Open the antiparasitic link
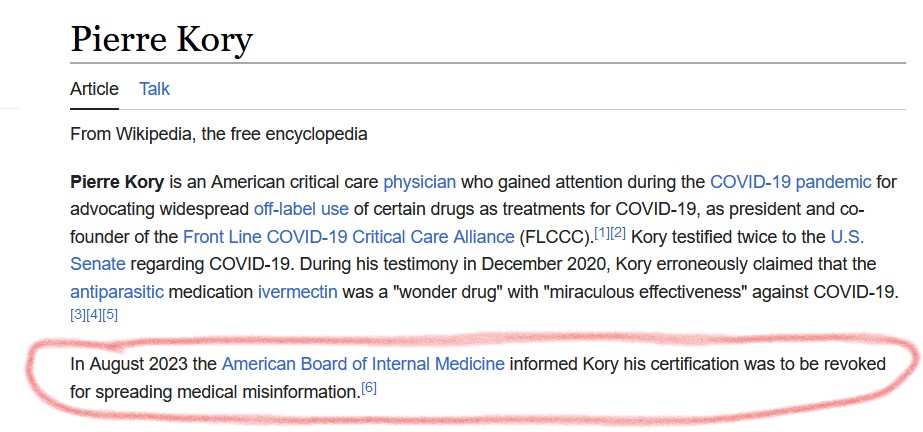923x432 pixels. pyautogui.click(x=117, y=292)
